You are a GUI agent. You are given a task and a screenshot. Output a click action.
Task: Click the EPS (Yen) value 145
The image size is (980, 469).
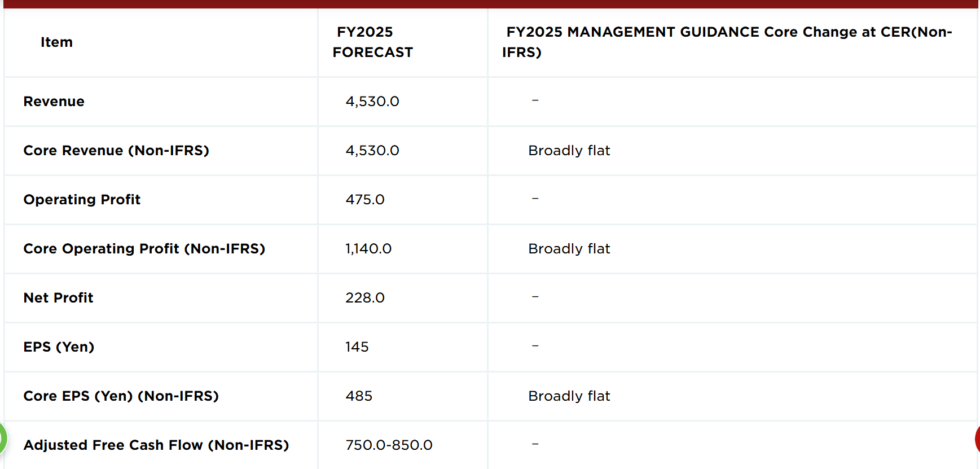coord(357,347)
